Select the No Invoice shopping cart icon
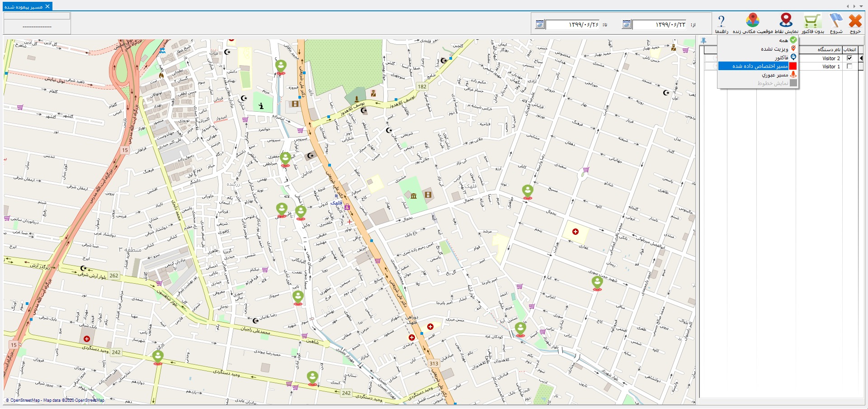 point(812,21)
